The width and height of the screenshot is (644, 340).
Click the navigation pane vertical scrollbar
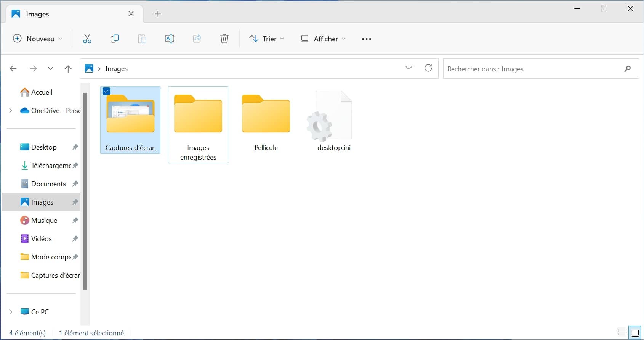pyautogui.click(x=85, y=191)
